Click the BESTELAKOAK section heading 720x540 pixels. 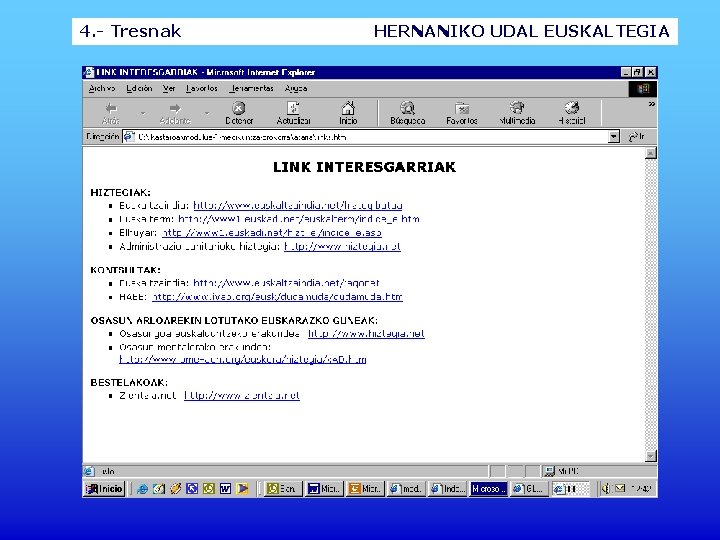click(129, 382)
